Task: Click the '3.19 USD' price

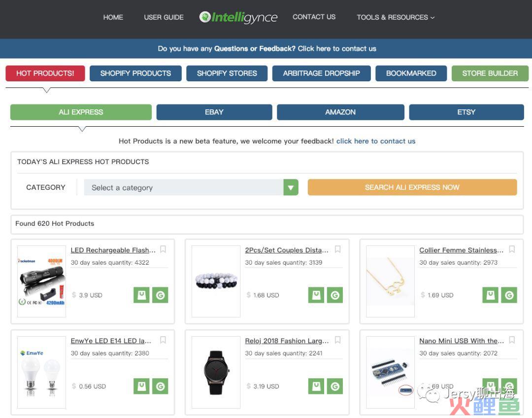Action: [x=266, y=386]
